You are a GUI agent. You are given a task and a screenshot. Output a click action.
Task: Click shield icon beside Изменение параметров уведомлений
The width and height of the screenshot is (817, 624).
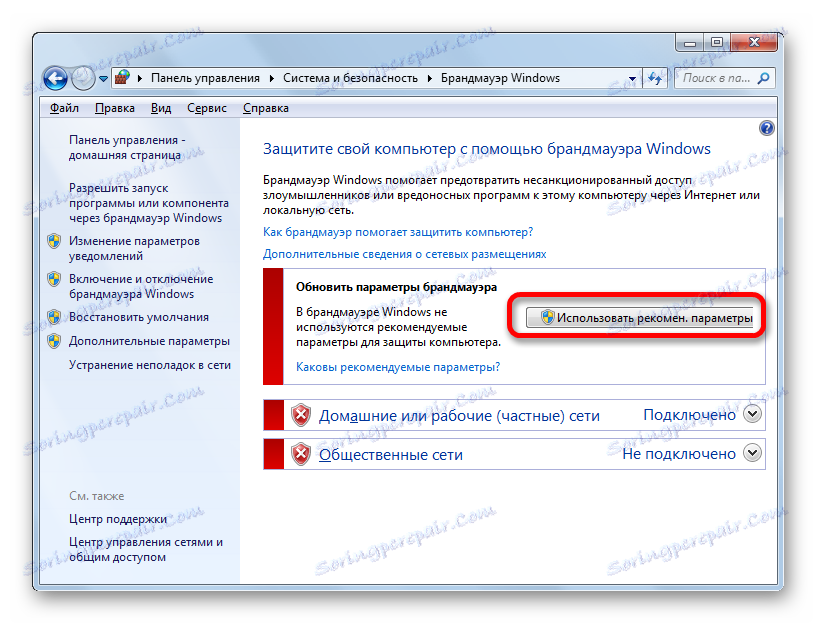[54, 241]
